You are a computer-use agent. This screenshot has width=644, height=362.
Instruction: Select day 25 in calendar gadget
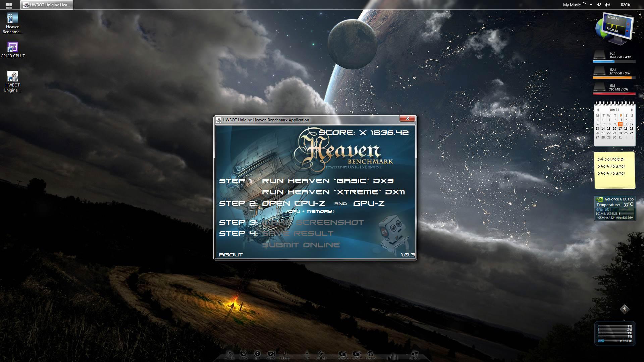[x=626, y=133]
